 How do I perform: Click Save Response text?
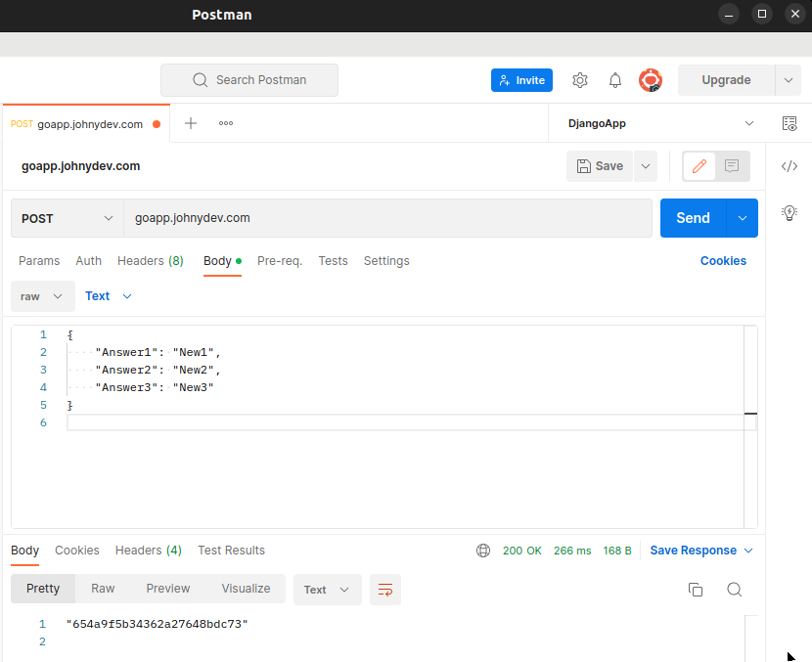point(693,551)
